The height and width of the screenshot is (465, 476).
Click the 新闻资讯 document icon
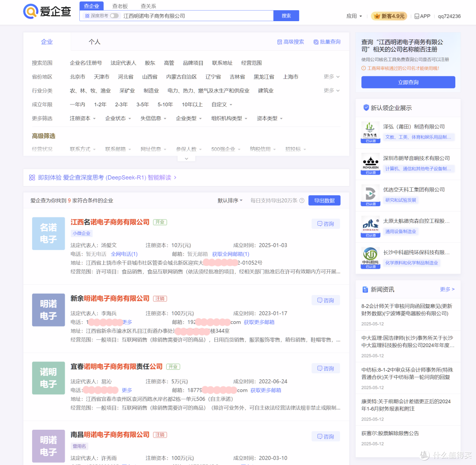click(x=365, y=290)
